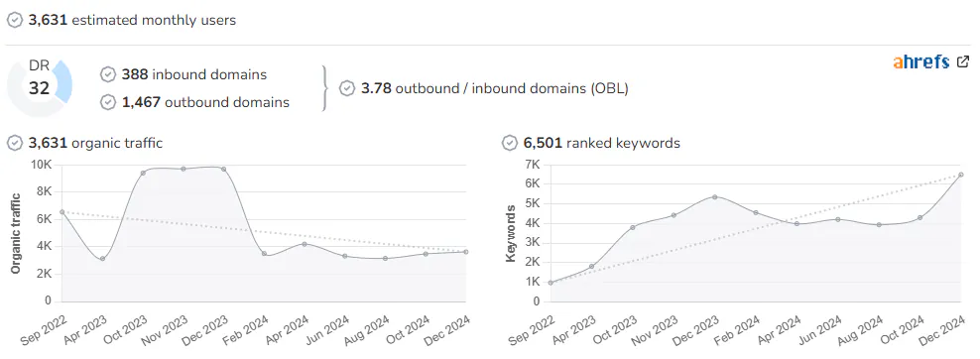Click the '3,631 estimated monthly users' text
This screenshot has width=980, height=359.
(x=133, y=20)
